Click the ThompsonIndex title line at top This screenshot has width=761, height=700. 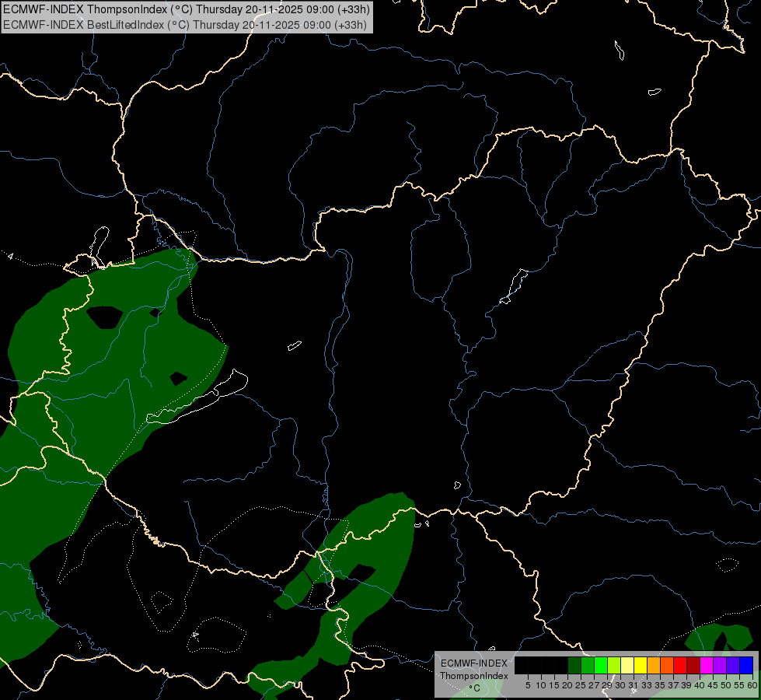187,9
